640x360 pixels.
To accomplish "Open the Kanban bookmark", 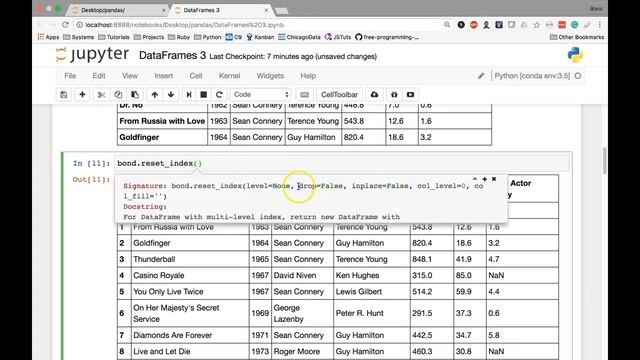I will (x=260, y=37).
